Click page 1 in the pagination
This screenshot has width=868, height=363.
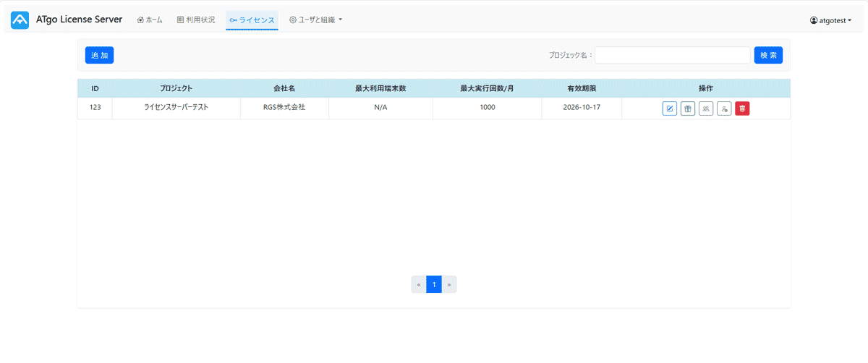pyautogui.click(x=434, y=284)
